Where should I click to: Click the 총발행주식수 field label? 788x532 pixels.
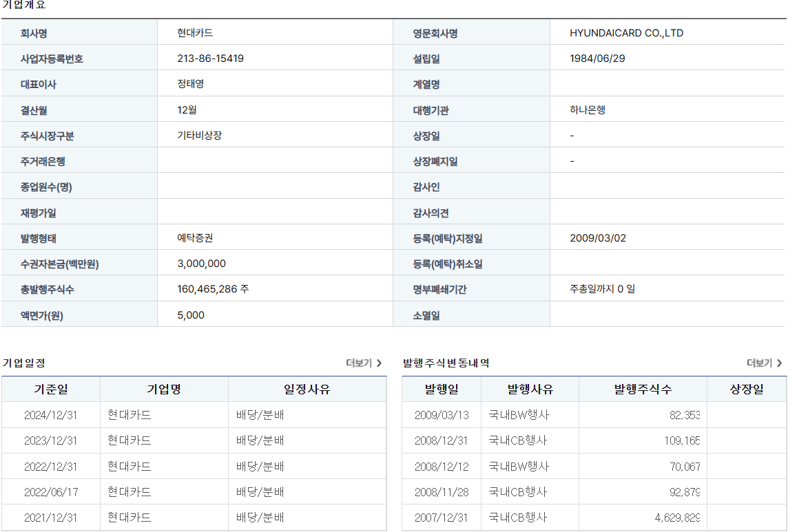48,289
